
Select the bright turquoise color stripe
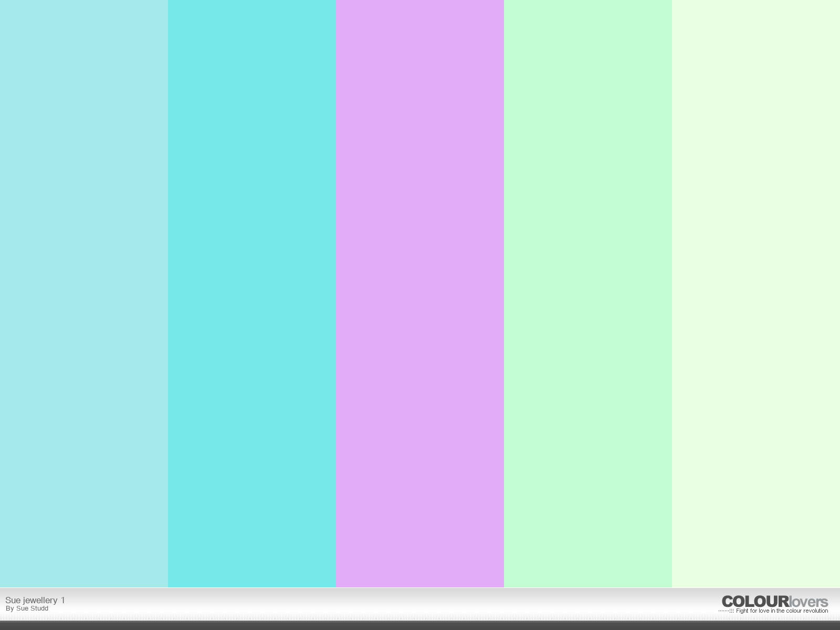point(252,293)
